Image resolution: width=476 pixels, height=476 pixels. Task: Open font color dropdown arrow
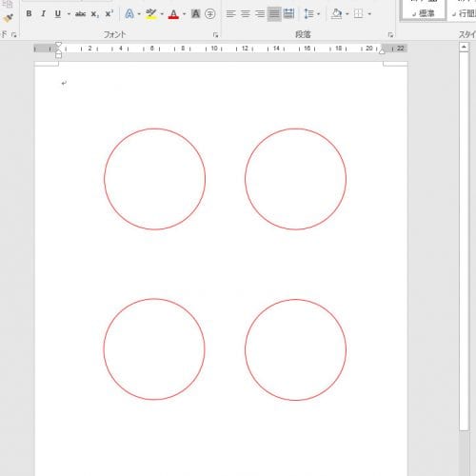point(185,14)
